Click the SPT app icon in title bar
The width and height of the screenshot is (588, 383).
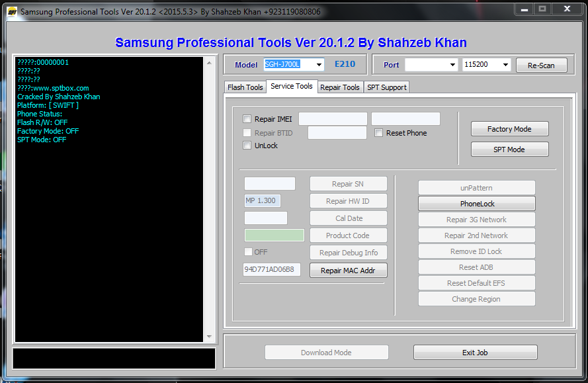pyautogui.click(x=12, y=12)
